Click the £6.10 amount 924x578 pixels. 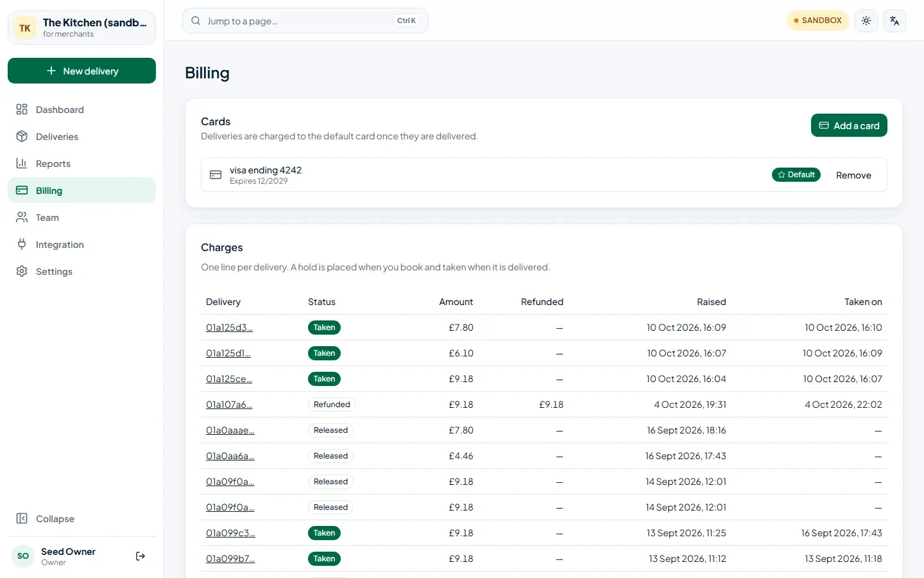point(461,353)
